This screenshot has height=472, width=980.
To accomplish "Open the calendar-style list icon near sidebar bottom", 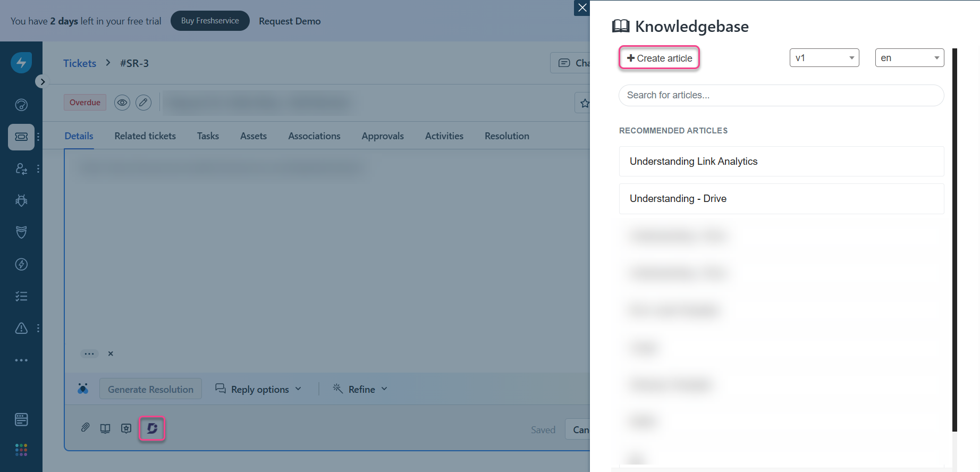I will 21,419.
